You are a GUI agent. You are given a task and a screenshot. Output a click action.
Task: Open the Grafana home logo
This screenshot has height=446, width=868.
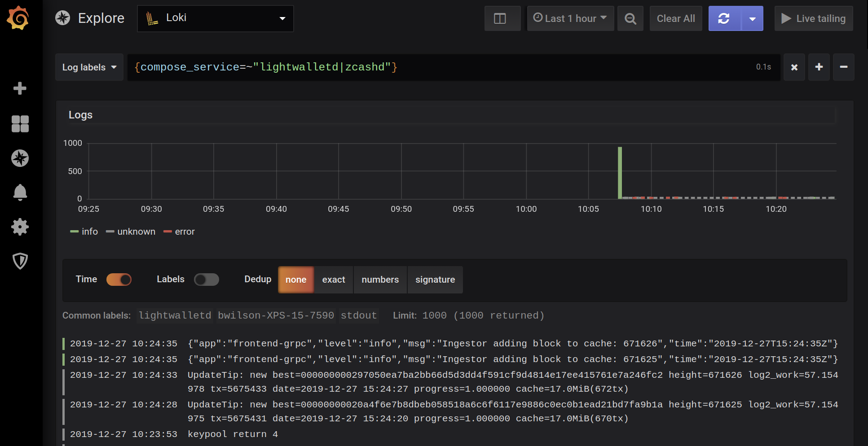[18, 18]
